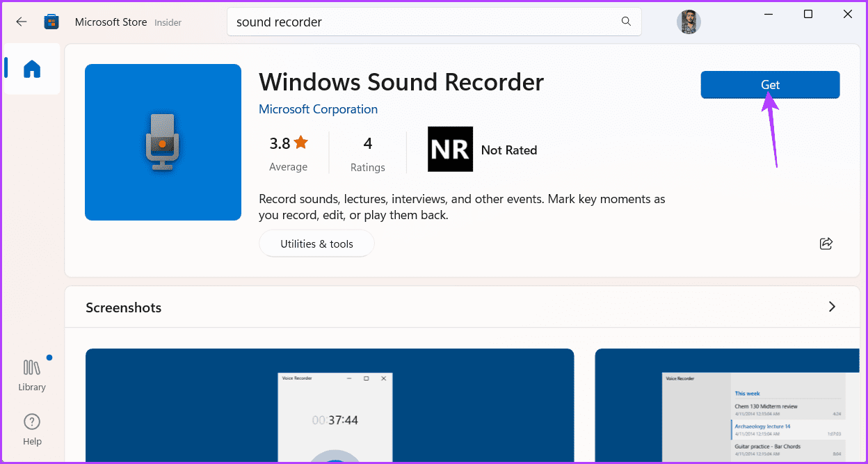868x464 pixels.
Task: Select the Utilities & tools category tag
Action: click(316, 243)
